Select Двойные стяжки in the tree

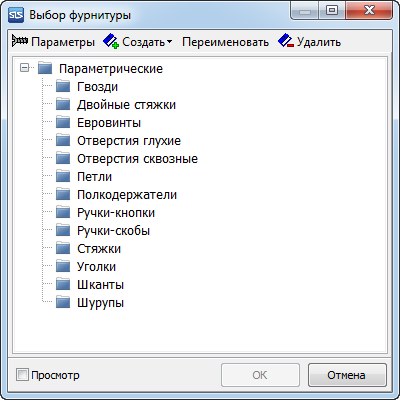pos(126,105)
